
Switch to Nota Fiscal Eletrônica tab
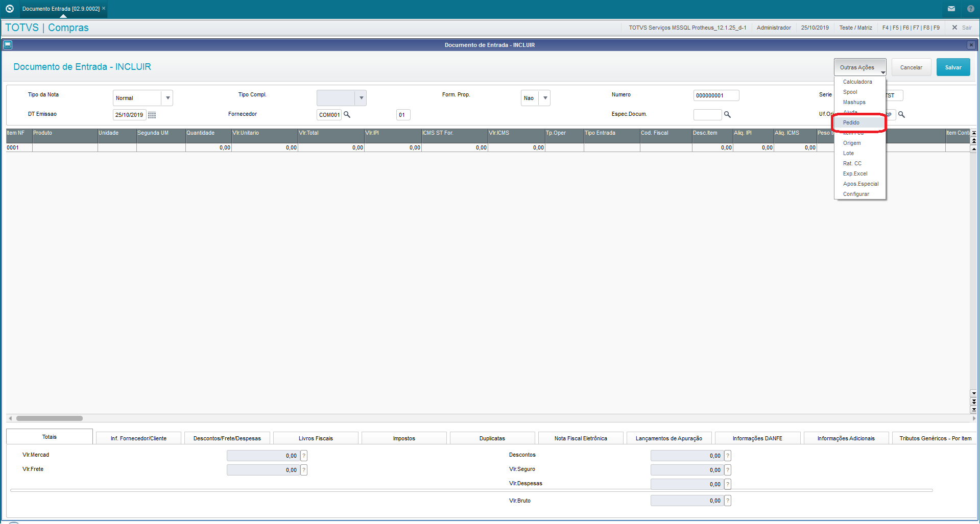(x=581, y=438)
